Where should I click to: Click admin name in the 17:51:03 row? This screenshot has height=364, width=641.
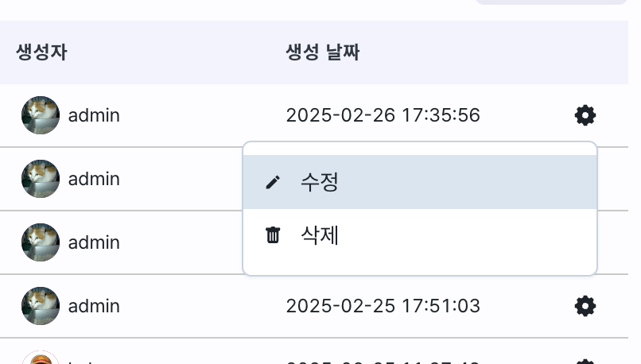tap(94, 306)
